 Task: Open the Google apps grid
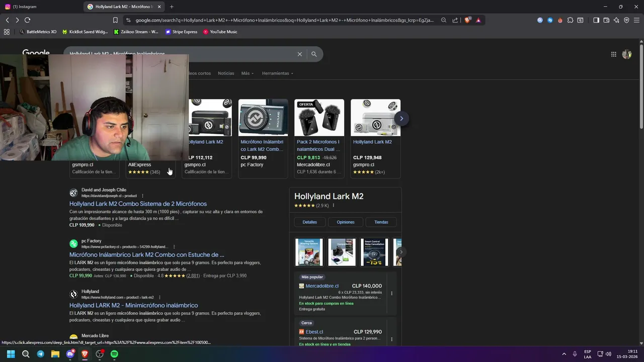614,54
